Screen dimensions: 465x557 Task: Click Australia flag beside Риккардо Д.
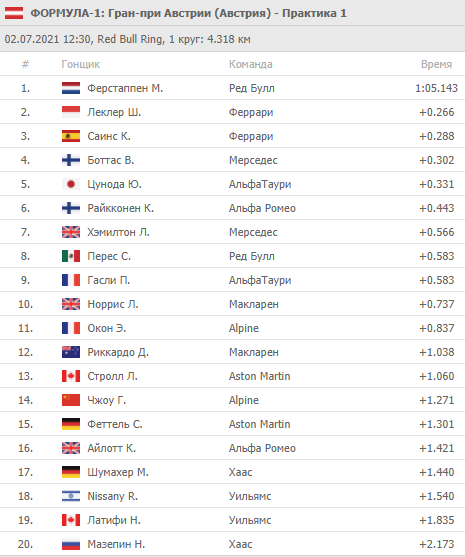click(x=71, y=352)
